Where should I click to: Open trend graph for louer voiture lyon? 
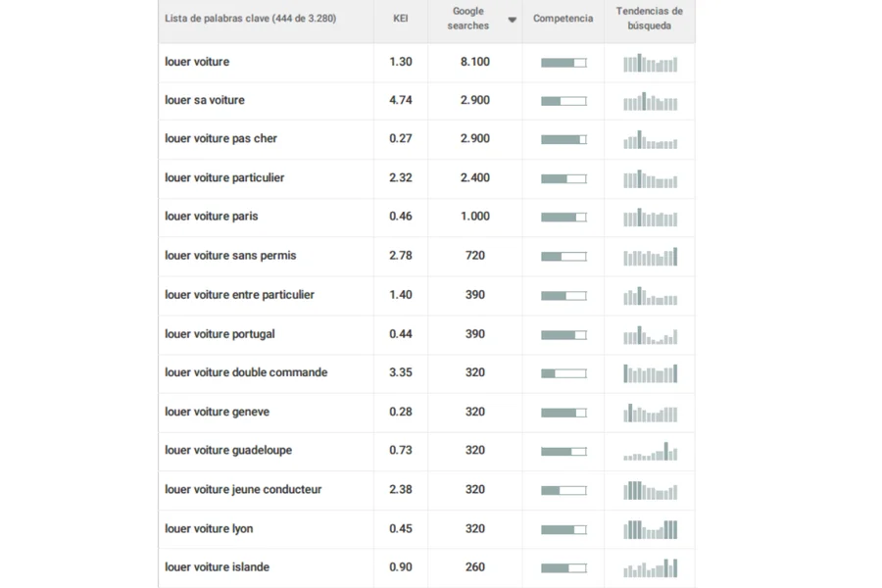tap(650, 529)
